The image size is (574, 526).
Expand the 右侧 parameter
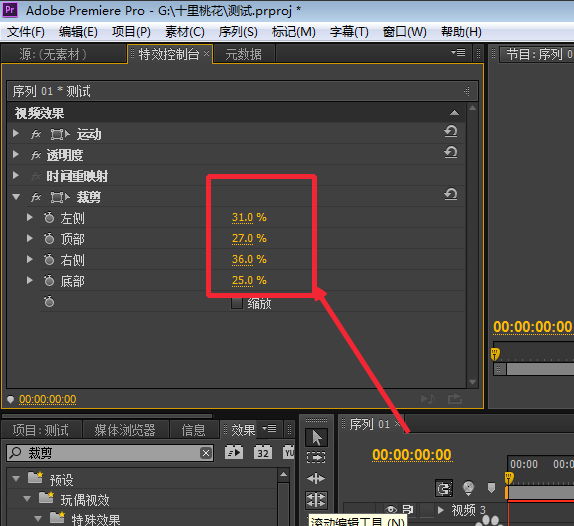click(x=30, y=259)
